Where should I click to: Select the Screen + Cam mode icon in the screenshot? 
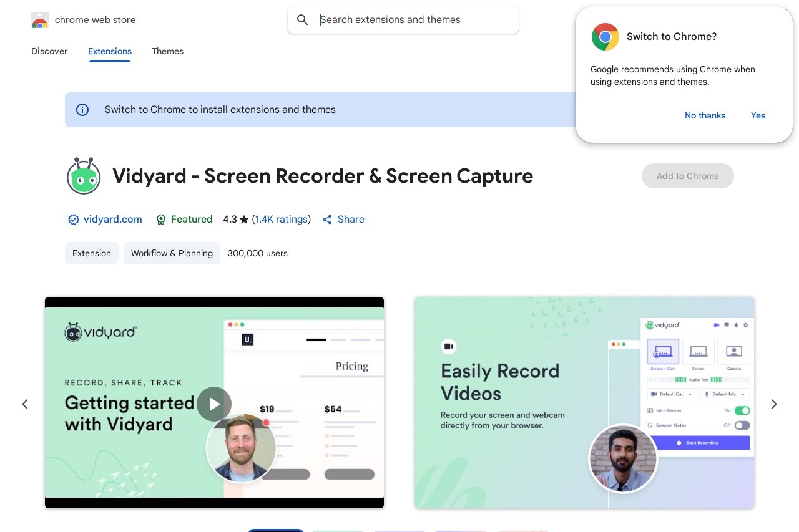click(663, 352)
